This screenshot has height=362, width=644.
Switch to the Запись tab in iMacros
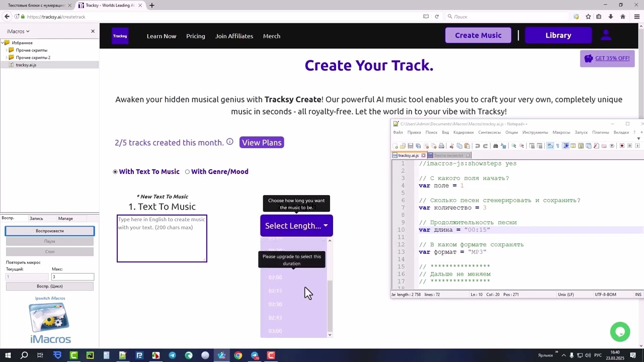pyautogui.click(x=36, y=218)
